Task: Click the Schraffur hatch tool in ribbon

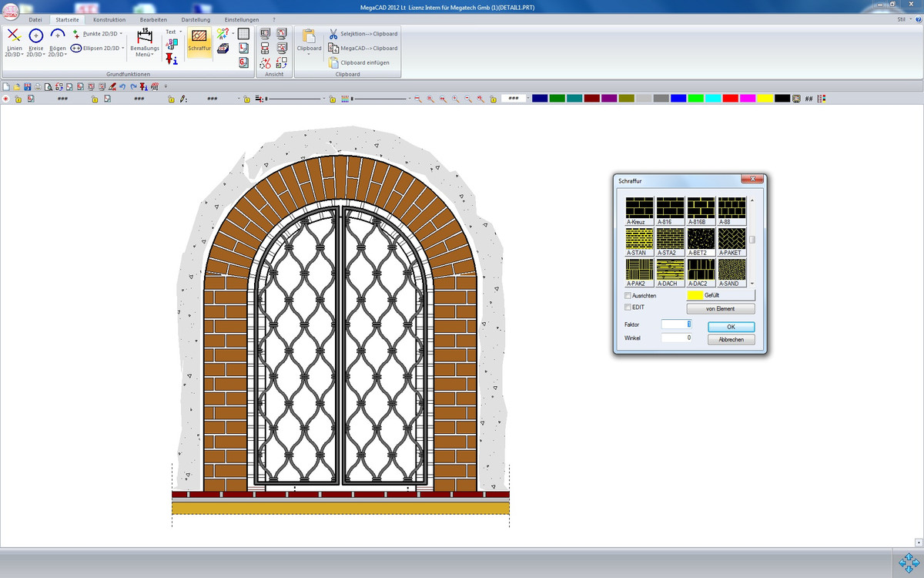Action: click(x=199, y=42)
